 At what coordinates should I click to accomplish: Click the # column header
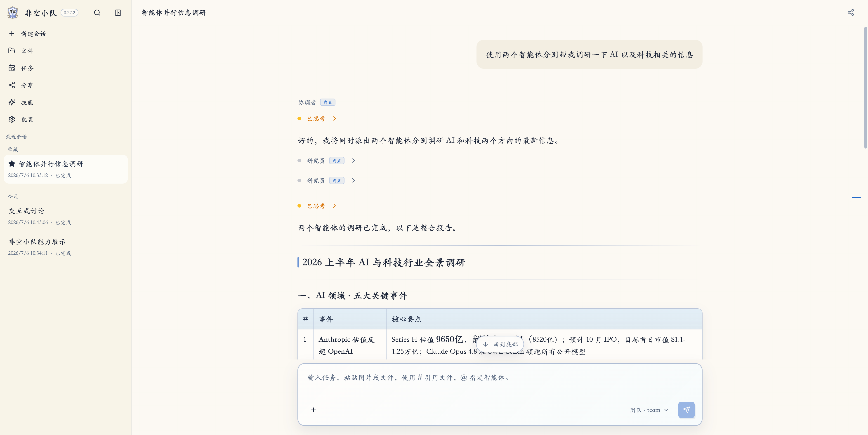click(x=305, y=319)
